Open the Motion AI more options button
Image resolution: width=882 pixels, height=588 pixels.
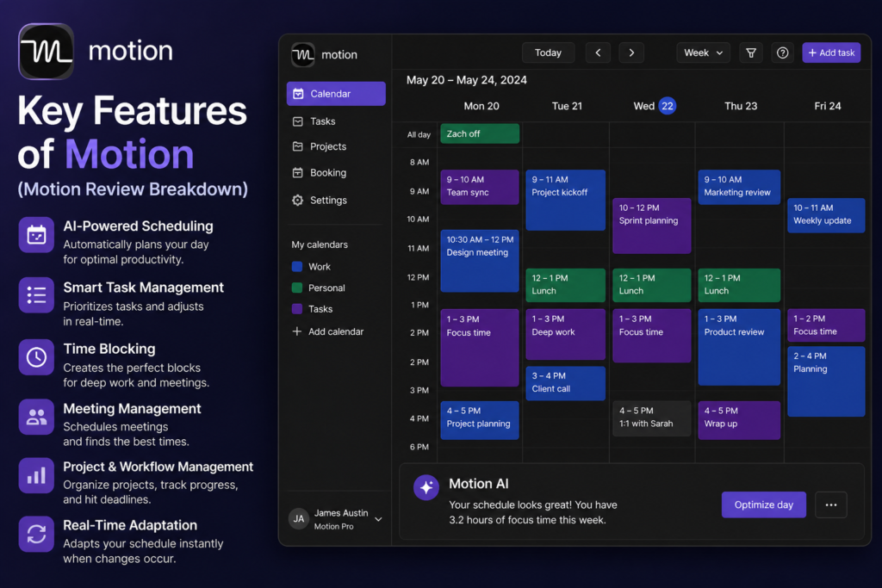[831, 504]
